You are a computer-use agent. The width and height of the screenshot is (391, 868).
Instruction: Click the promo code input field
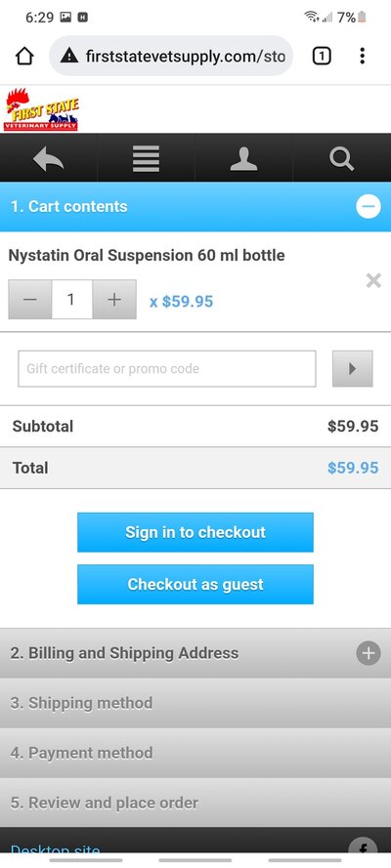point(167,369)
